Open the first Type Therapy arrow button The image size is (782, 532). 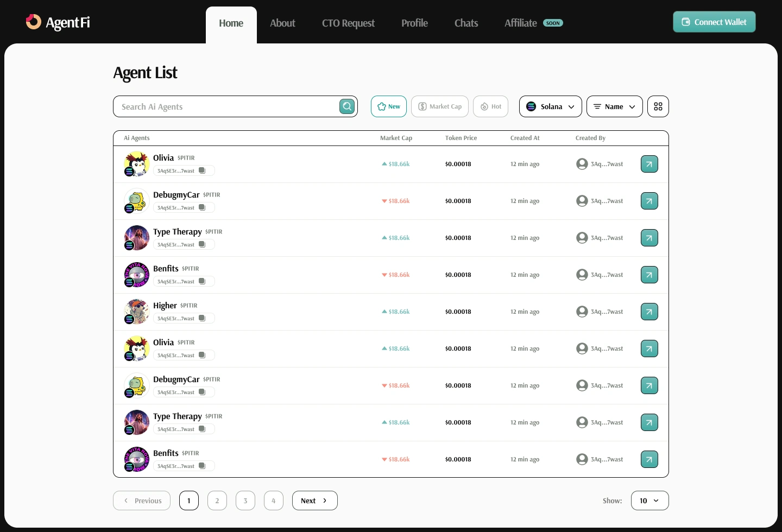(x=649, y=238)
